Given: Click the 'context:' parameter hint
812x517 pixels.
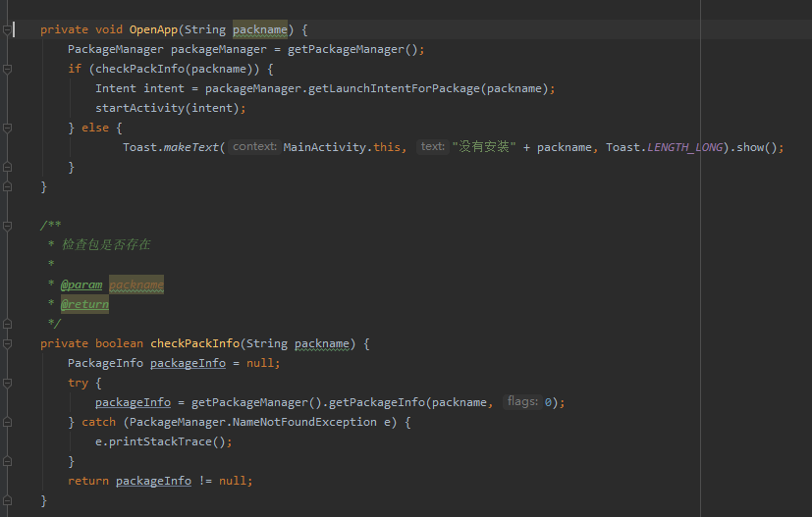Looking at the screenshot, I should [254, 147].
